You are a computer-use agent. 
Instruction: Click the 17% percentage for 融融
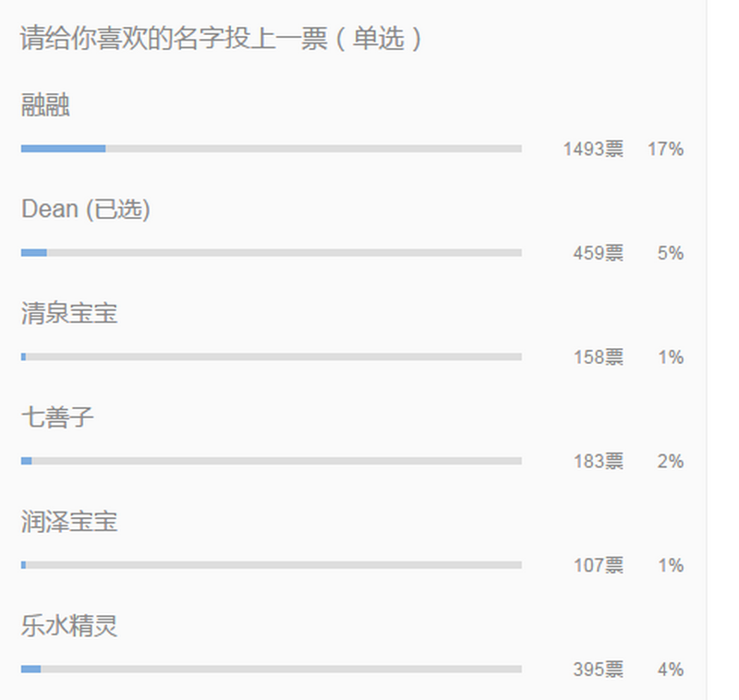coord(665,149)
